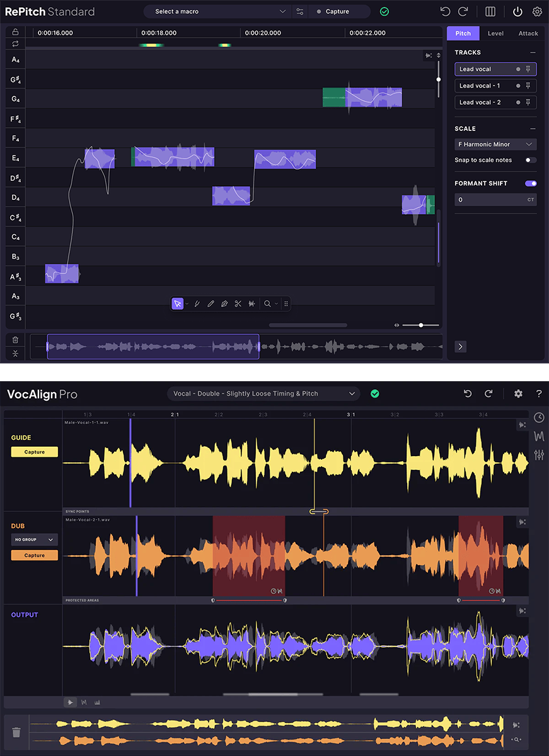
Task: Open the timing settings clock icon in VocAlign
Action: click(x=539, y=417)
